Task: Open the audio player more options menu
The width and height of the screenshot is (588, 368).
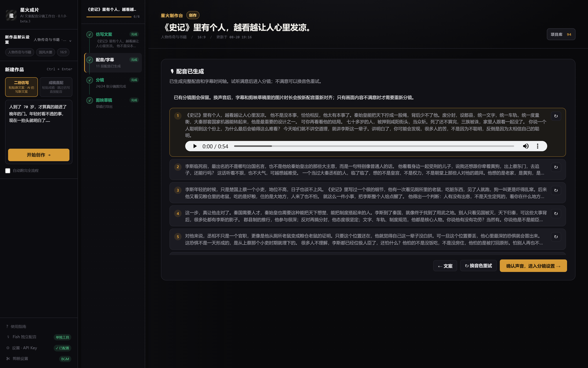Action: pos(537,146)
